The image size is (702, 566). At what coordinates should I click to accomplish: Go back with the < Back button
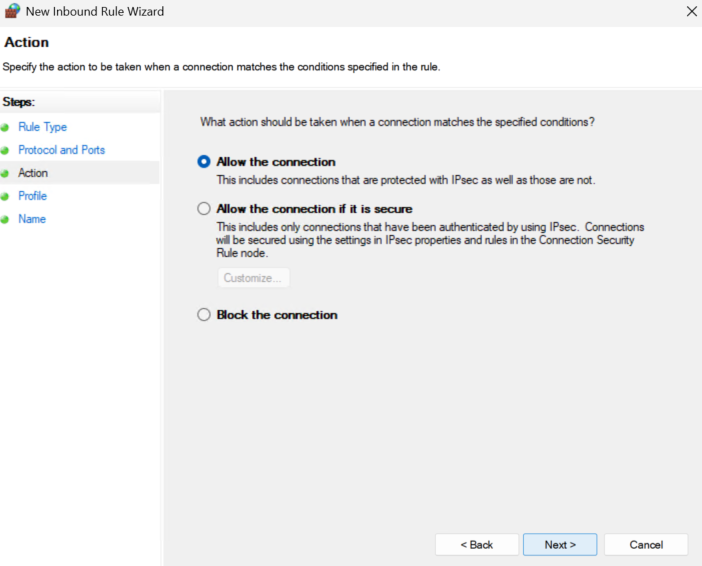[477, 545]
